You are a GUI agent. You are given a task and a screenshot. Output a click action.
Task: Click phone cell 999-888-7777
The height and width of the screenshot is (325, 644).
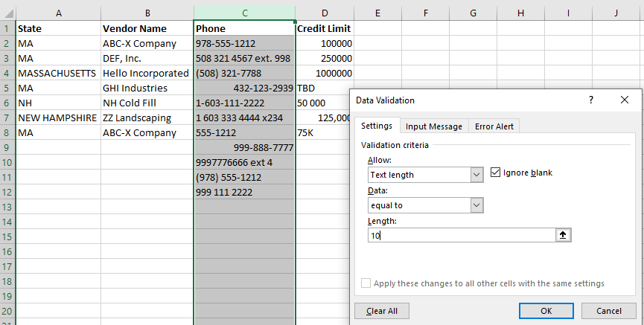pyautogui.click(x=244, y=147)
